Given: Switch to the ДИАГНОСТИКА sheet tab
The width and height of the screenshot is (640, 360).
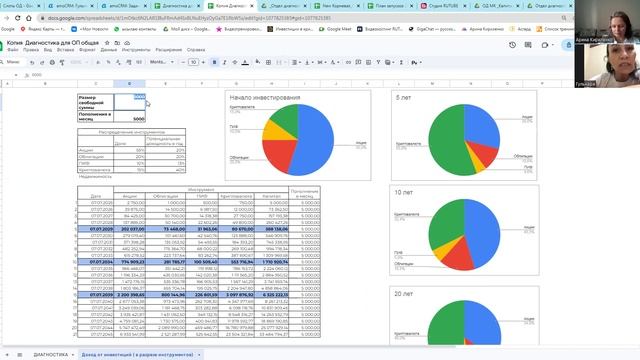Looking at the screenshot, I should (x=51, y=355).
